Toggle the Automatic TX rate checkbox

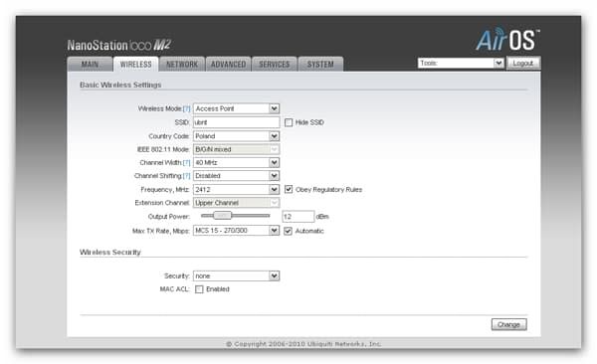(289, 231)
